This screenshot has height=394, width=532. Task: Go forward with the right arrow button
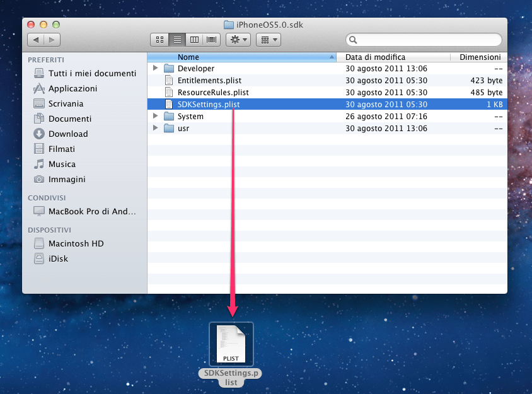52,40
